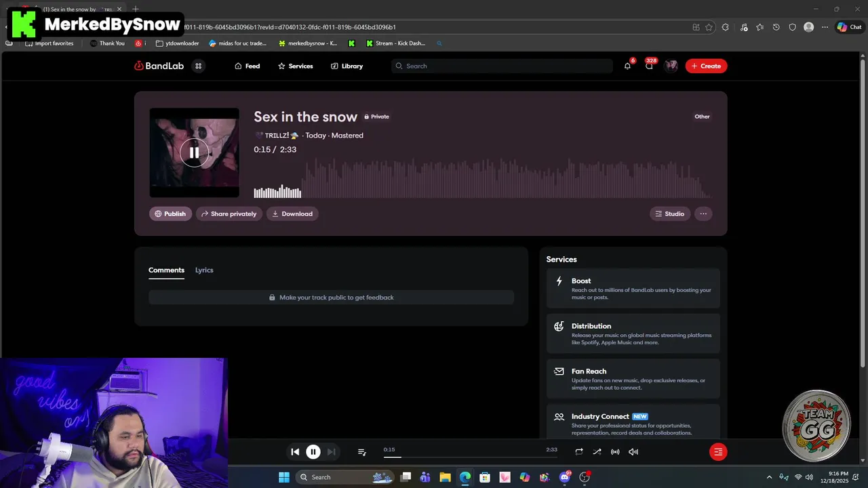Click Share privately

pyautogui.click(x=229, y=213)
